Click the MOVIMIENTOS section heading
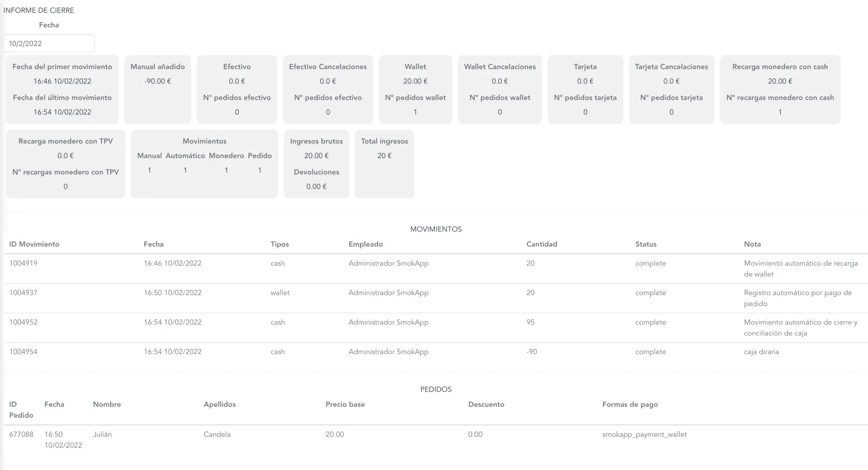This screenshot has height=470, width=868. pos(436,229)
